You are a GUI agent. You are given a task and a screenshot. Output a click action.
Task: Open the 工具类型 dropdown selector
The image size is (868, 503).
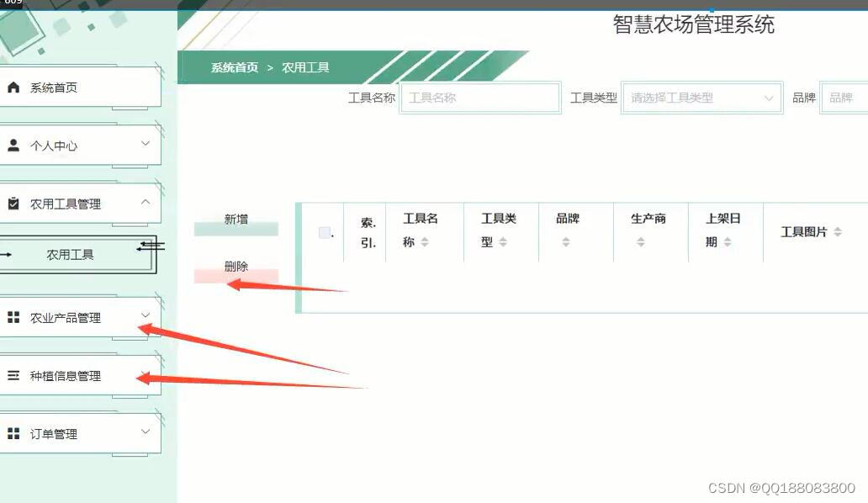(701, 98)
